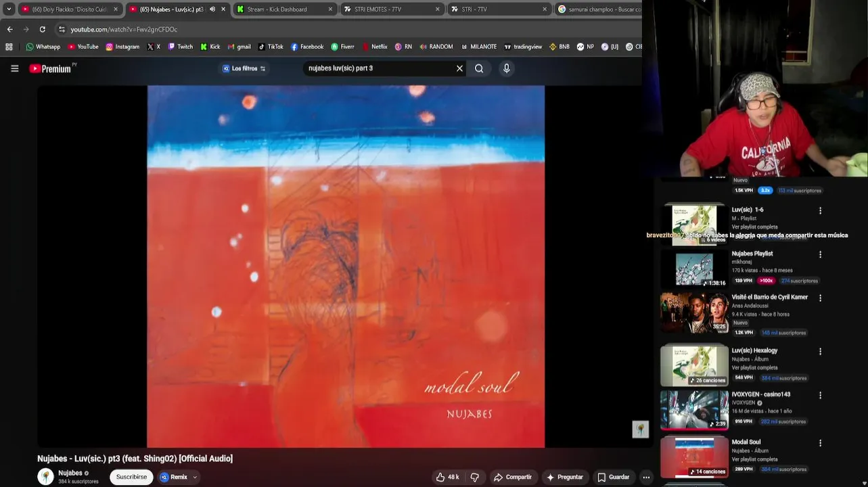
Task: Click the Modal Soul album art video player
Action: point(346,266)
